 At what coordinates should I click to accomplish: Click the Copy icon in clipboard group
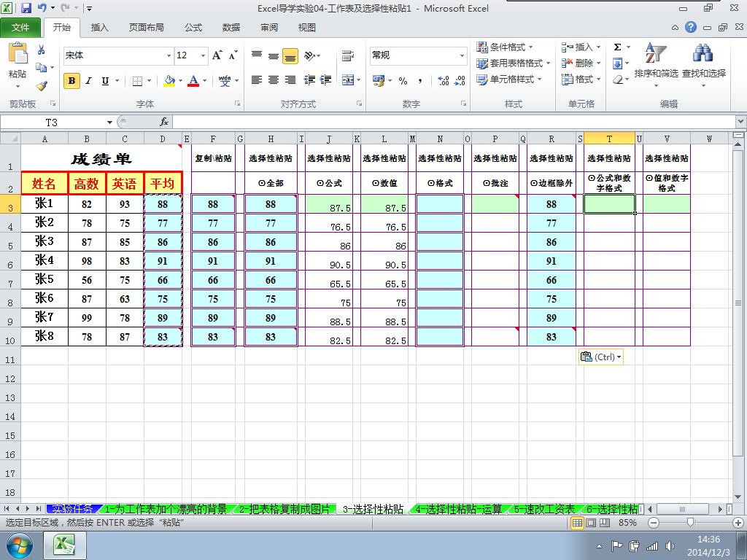click(42, 68)
